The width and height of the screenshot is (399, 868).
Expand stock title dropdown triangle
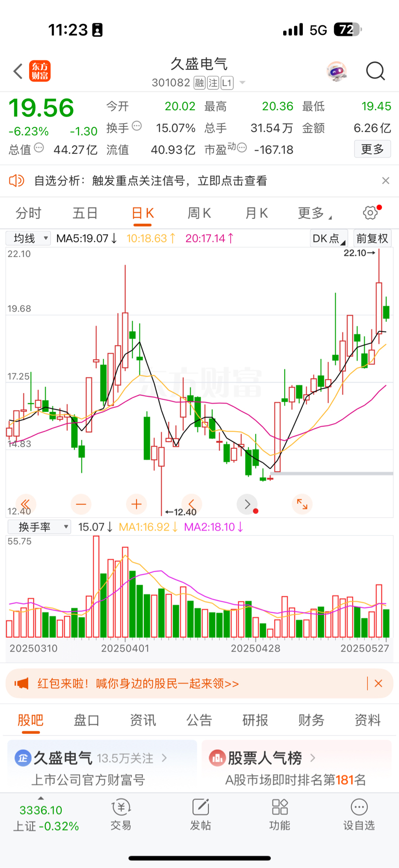(x=242, y=83)
